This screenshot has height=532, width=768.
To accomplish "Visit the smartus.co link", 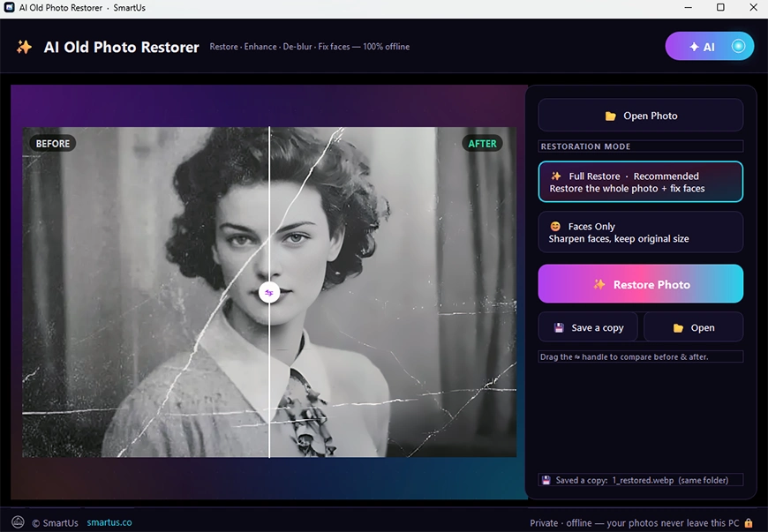I will (x=109, y=522).
